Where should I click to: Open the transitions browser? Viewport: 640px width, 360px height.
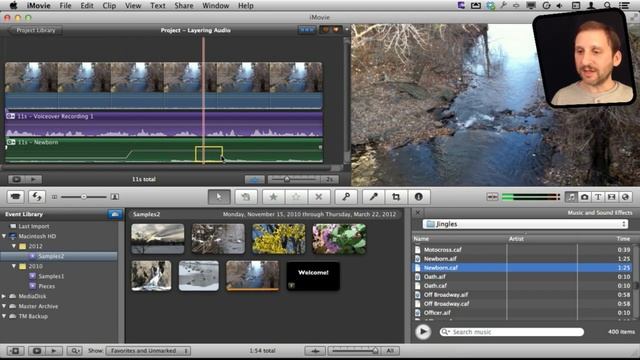[611, 197]
